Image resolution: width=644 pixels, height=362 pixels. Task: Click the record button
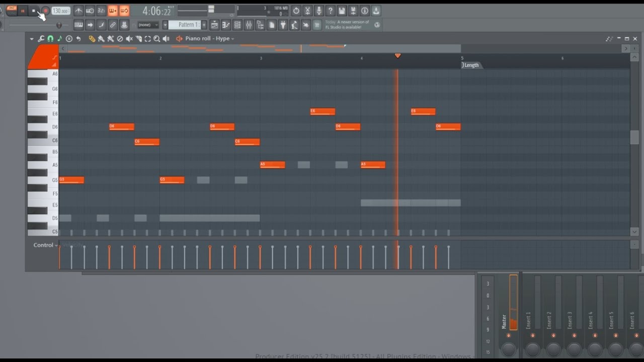pos(45,11)
